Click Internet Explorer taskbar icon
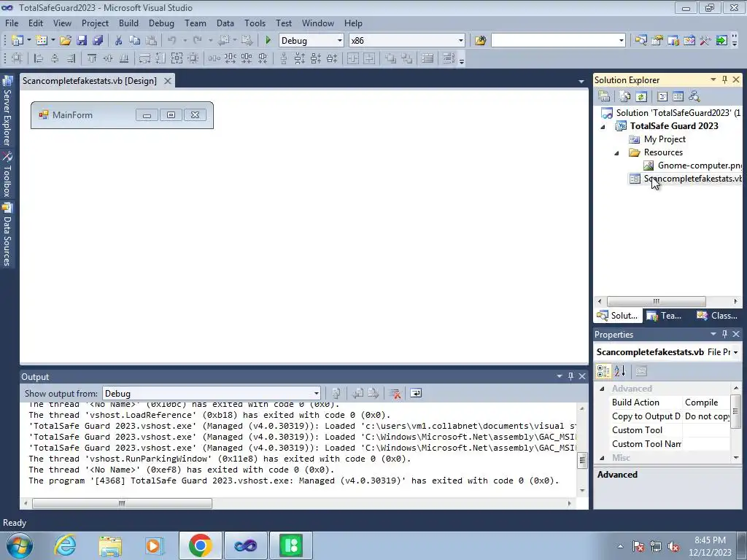 pos(65,545)
